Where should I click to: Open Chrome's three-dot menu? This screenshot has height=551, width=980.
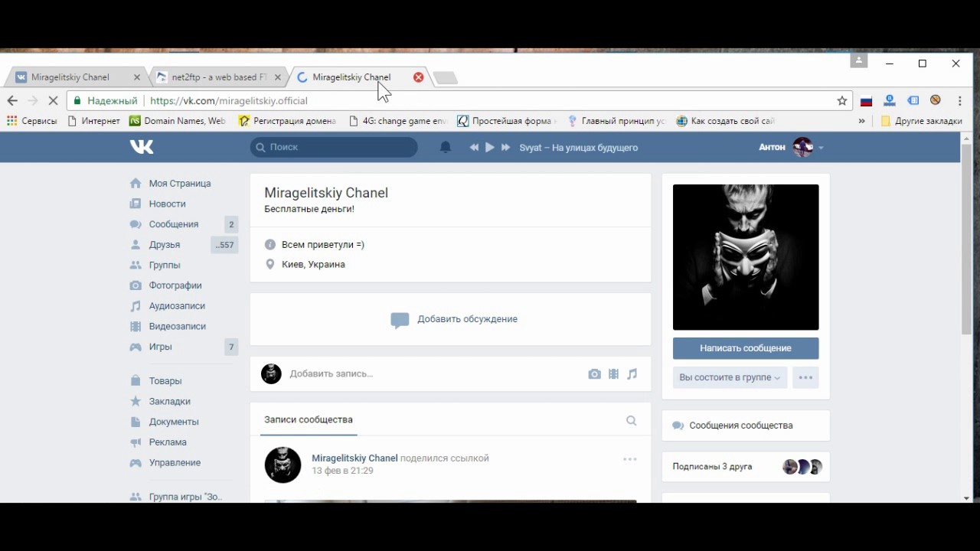960,100
